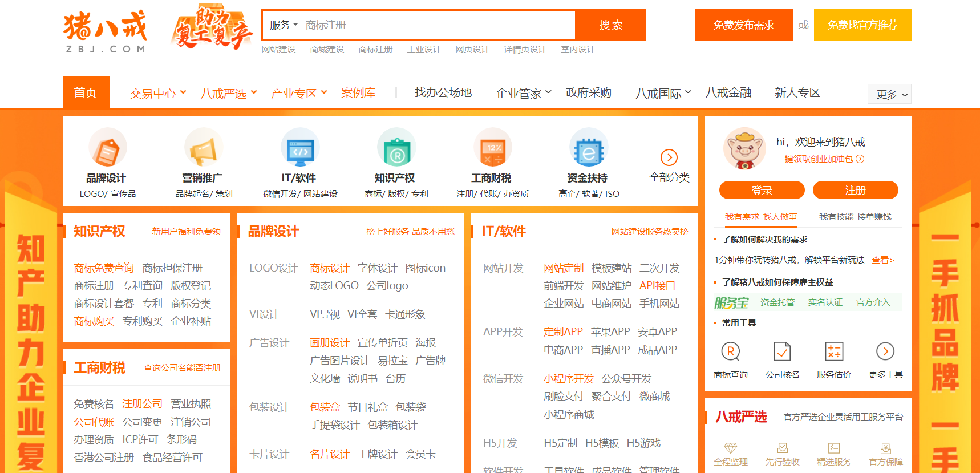Switch to 我有技能-接单赚钱 tab
The height and width of the screenshot is (473, 980).
(855, 217)
